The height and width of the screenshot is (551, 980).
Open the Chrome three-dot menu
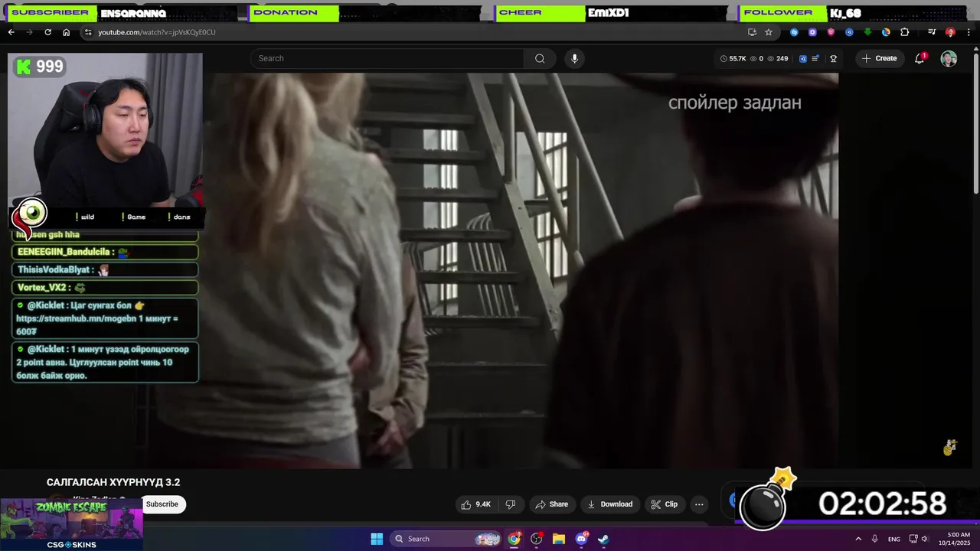coord(968,32)
